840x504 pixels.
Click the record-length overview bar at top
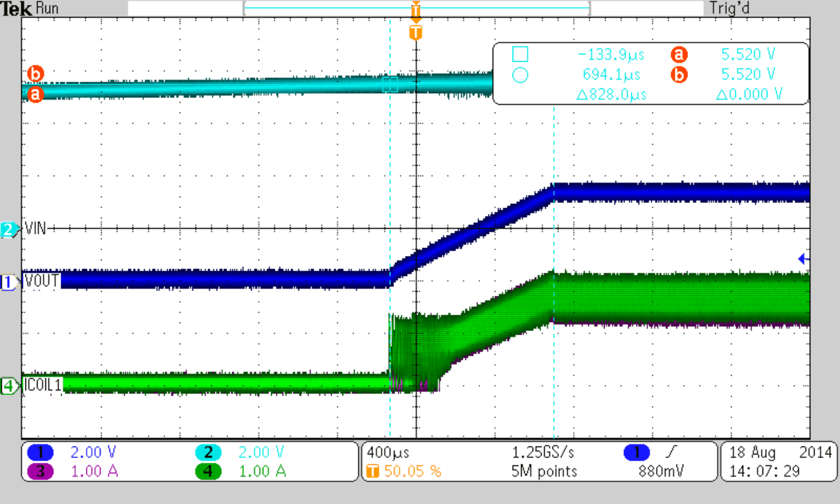[416, 8]
